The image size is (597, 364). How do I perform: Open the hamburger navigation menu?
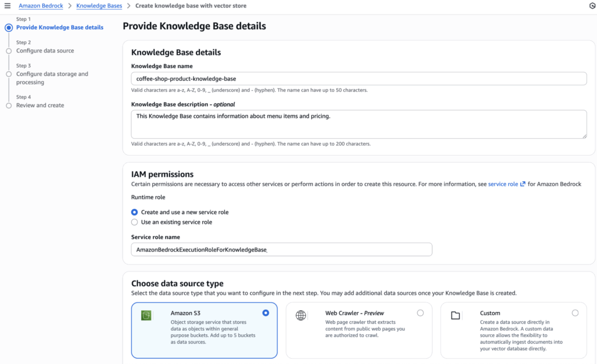8,6
